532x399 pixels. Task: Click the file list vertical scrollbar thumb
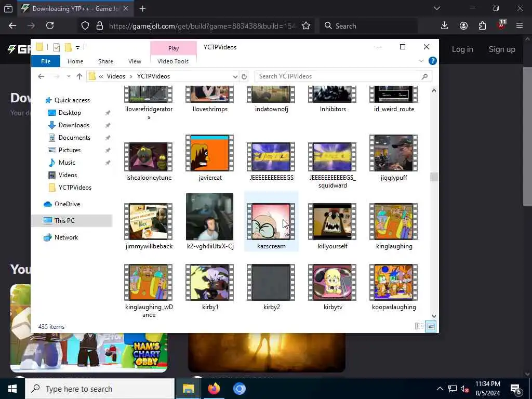tap(434, 177)
